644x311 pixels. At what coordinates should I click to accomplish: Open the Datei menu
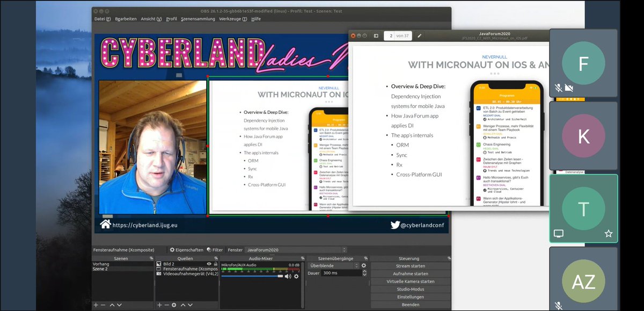[102, 19]
